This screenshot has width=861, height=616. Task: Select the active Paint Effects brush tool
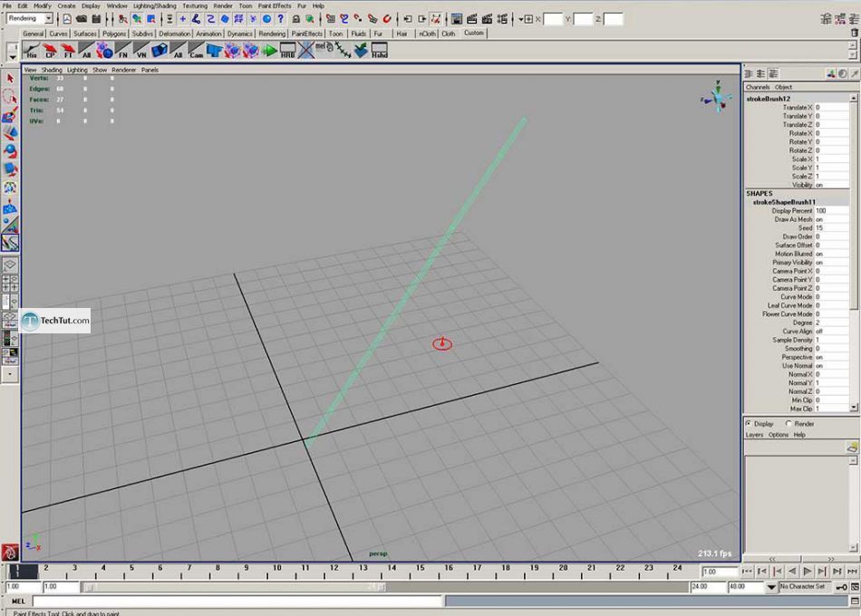coord(10,243)
